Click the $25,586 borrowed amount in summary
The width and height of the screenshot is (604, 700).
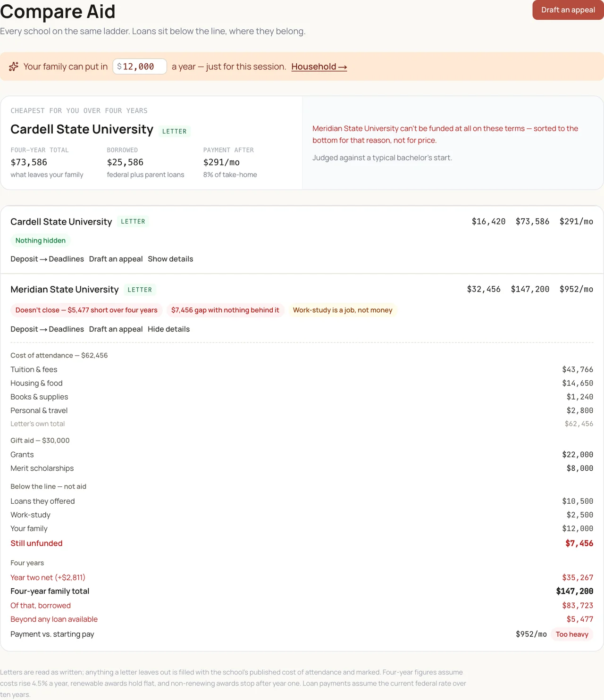pyautogui.click(x=125, y=162)
